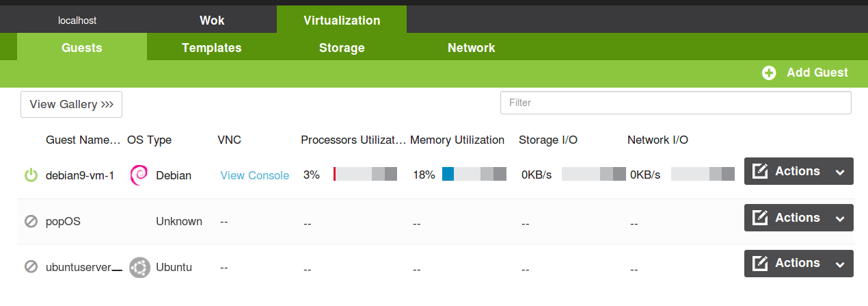Go to the Network tab
Screen dimensions: 868x306
point(472,48)
